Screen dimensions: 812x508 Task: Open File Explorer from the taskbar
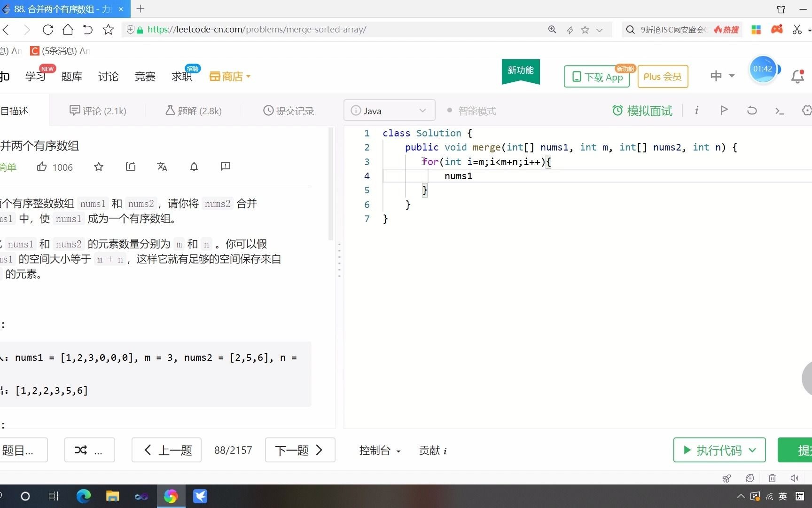112,496
